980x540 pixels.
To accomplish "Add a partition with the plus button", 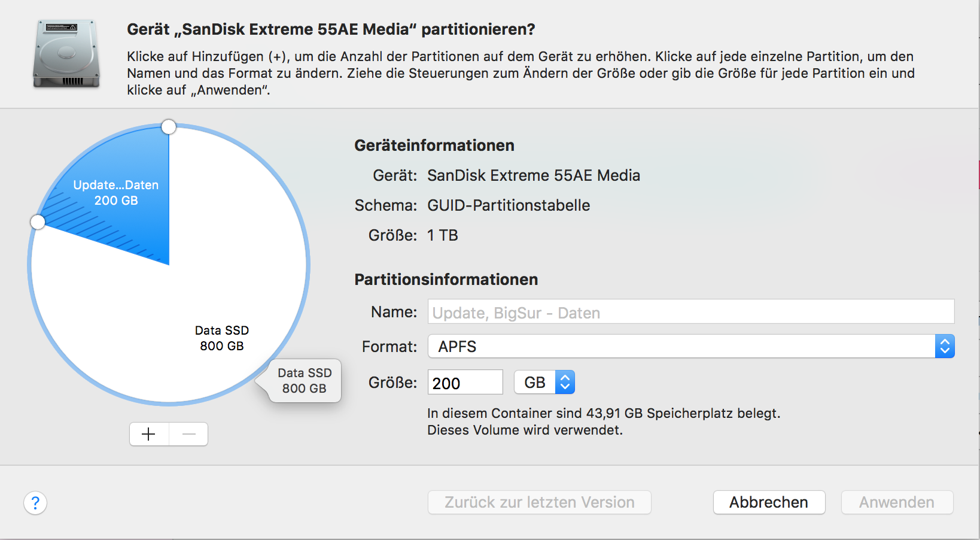I will point(149,434).
